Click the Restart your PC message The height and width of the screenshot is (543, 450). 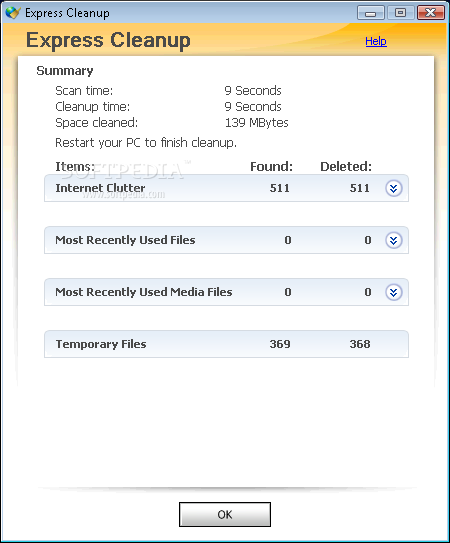pyautogui.click(x=146, y=143)
